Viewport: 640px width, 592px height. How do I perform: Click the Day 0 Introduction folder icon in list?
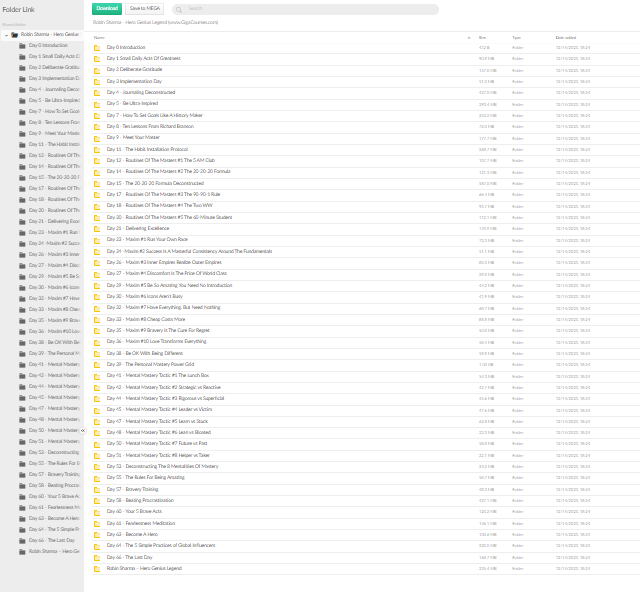(x=97, y=47)
